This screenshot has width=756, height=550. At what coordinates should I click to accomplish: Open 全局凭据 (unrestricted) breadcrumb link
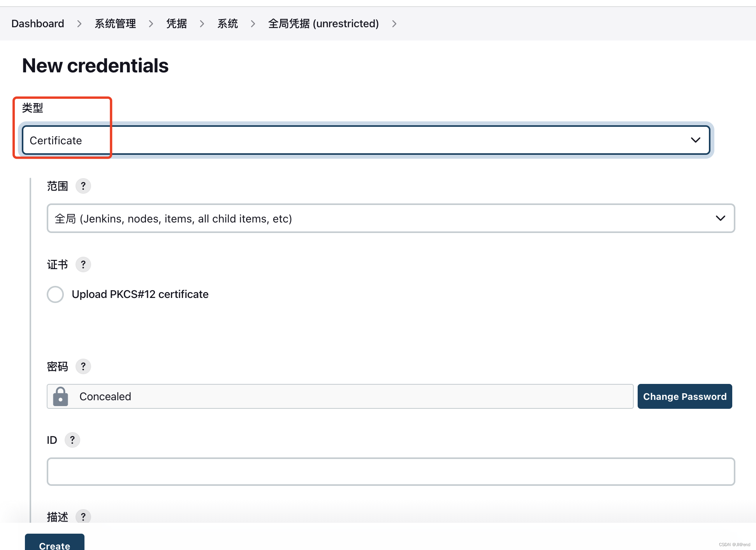click(323, 24)
